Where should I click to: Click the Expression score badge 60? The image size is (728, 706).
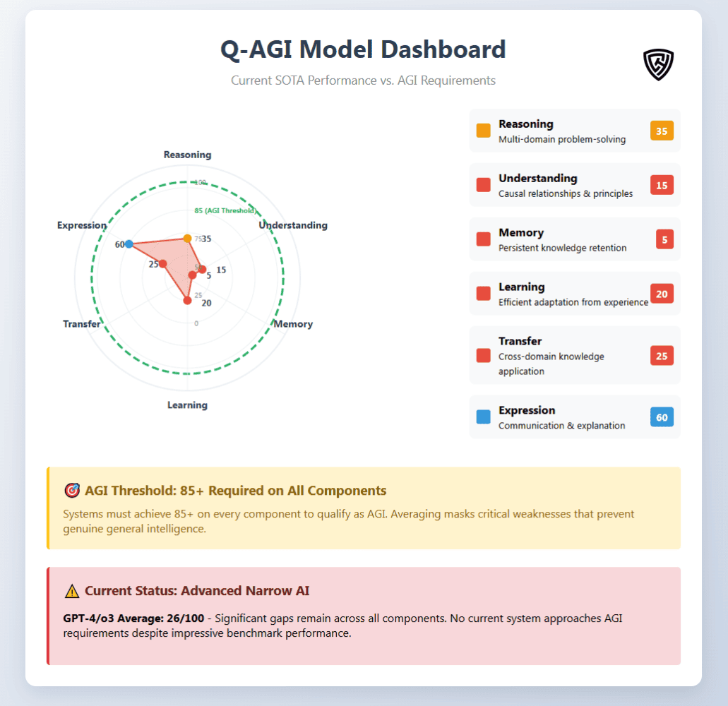point(662,417)
